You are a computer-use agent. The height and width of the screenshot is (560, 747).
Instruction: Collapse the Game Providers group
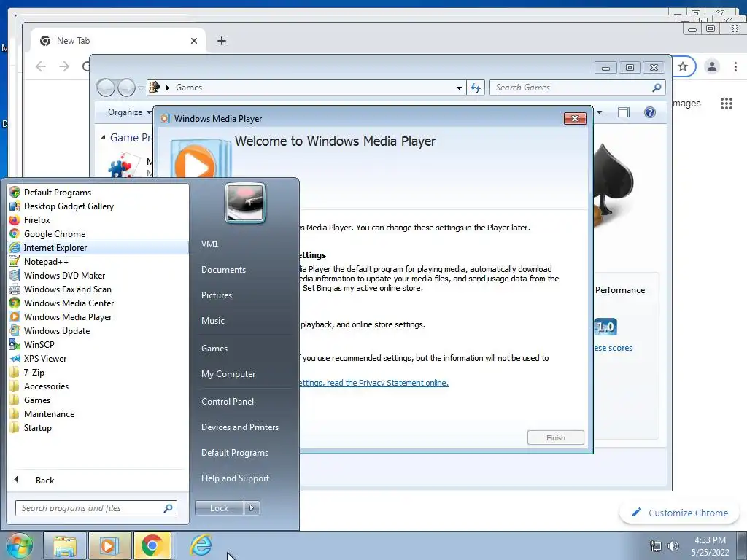pos(103,138)
